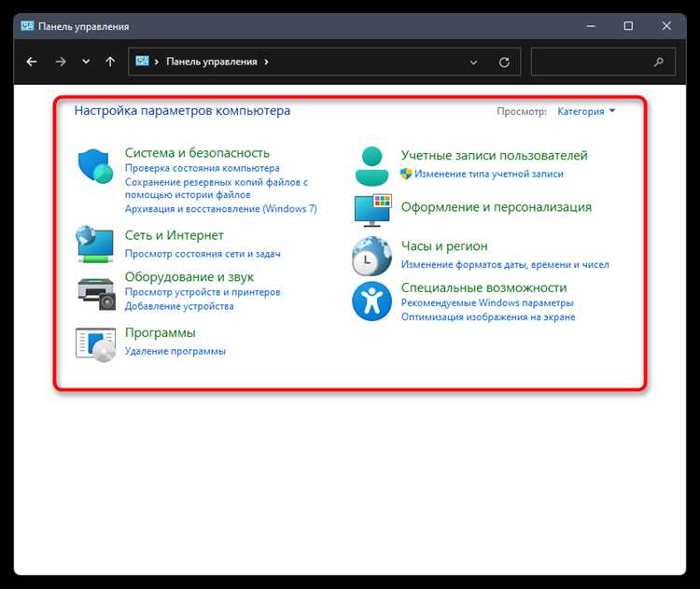This screenshot has width=700, height=589.
Task: Refresh the Control Panel view
Action: 504,62
